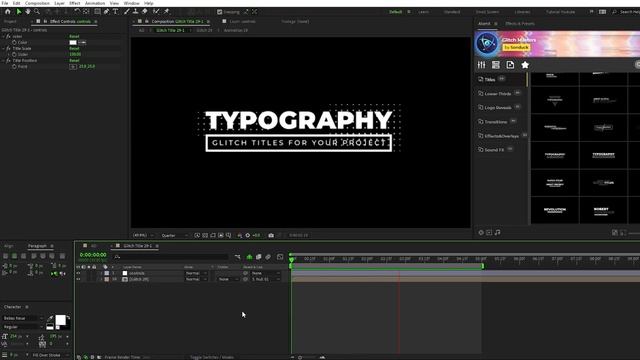Switch to the Align panel tab
The width and height of the screenshot is (640, 360).
coord(9,246)
